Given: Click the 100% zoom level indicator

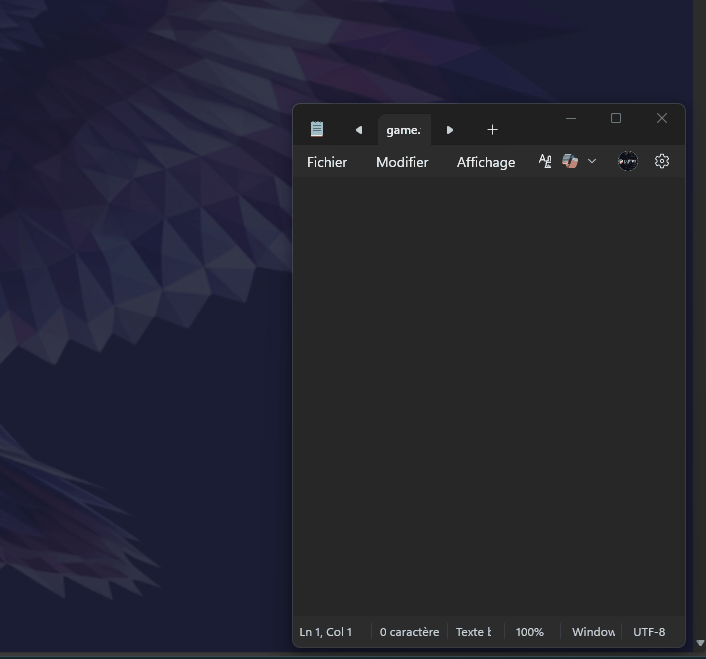Looking at the screenshot, I should tap(530, 632).
